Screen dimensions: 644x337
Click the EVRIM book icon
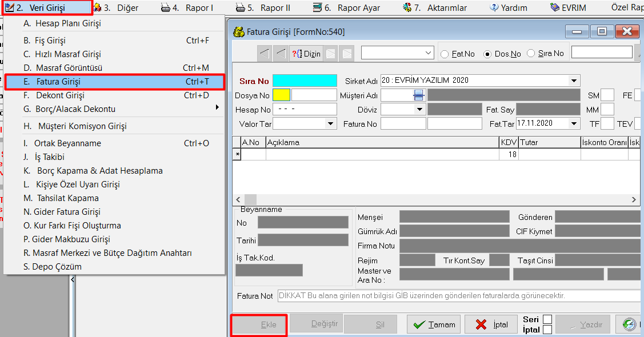point(555,7)
